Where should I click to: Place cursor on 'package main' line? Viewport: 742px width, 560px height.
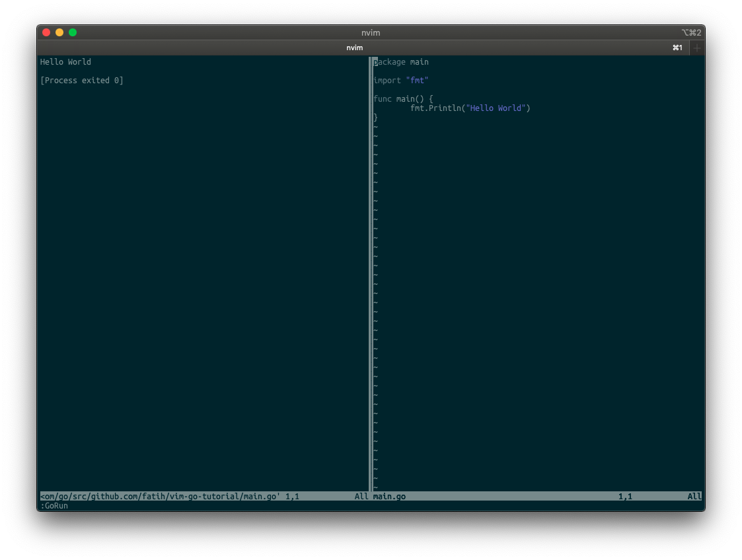[401, 62]
